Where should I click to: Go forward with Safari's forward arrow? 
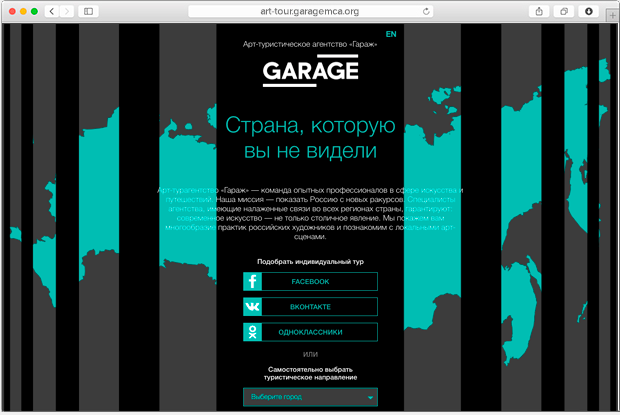67,11
